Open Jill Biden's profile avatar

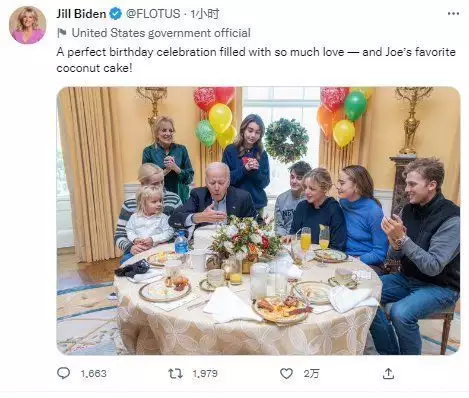[27, 25]
